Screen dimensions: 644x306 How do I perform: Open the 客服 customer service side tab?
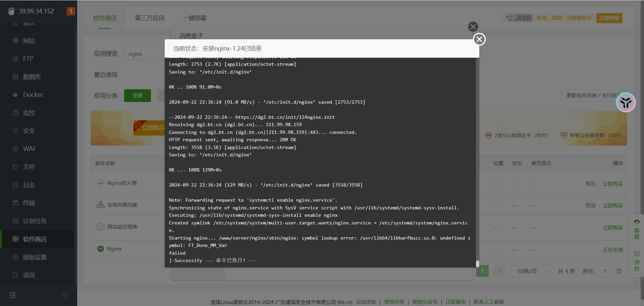point(637,229)
